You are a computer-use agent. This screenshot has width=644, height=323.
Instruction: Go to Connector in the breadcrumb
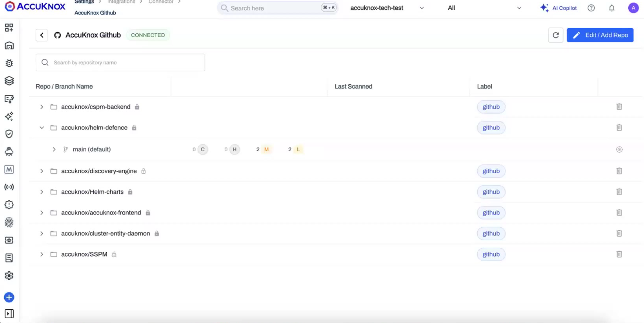tap(161, 2)
